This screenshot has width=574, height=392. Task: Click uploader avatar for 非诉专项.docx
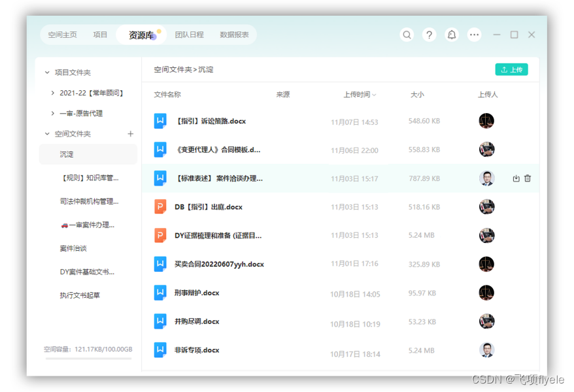coord(486,350)
